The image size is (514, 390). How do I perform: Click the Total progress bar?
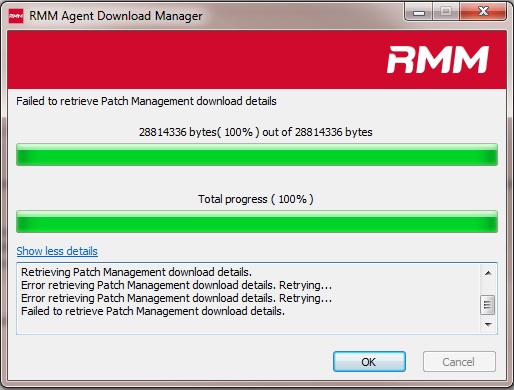click(257, 221)
